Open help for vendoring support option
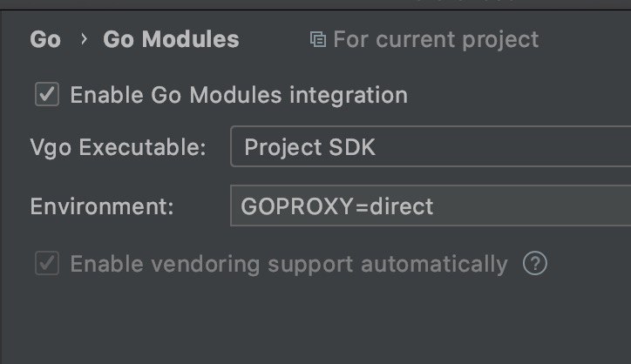The width and height of the screenshot is (631, 364). coord(535,264)
